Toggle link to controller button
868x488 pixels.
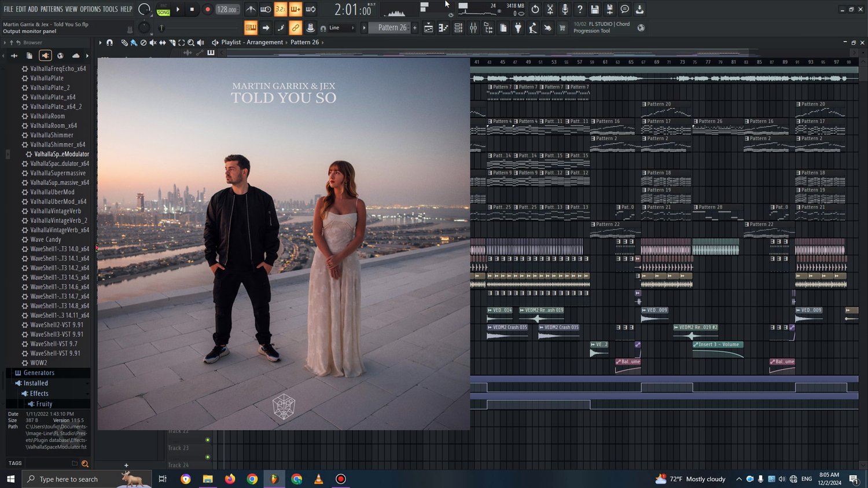click(295, 28)
